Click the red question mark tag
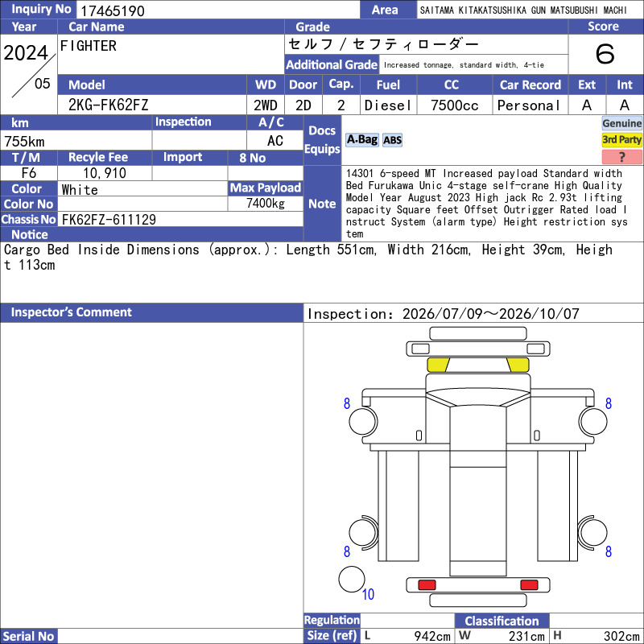 click(621, 156)
